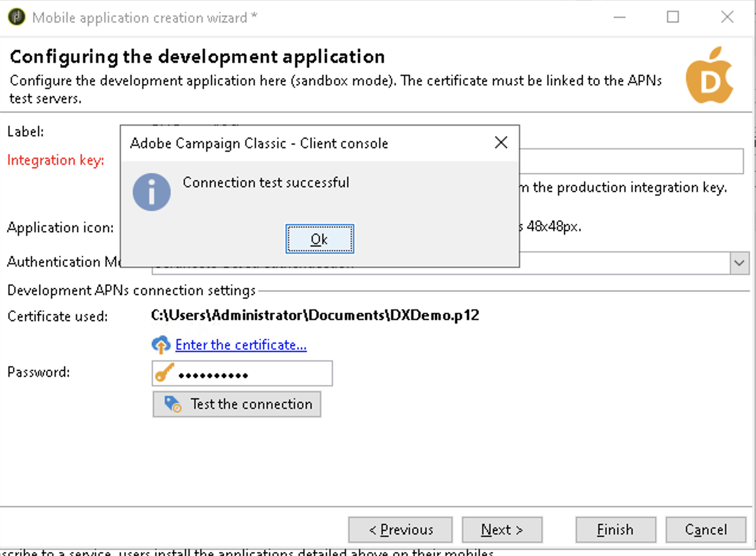This screenshot has height=556, width=756.
Task: Click the Connection test successful message
Action: coord(266,183)
